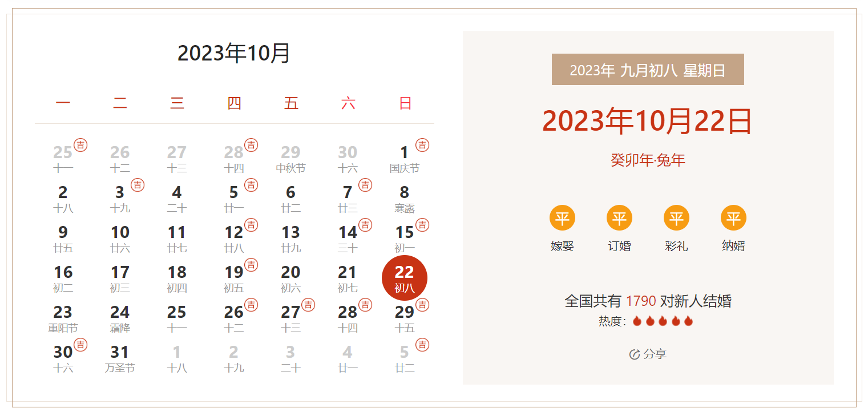868x412 pixels.
Task: Select October 9 廿五 in calendar
Action: [63, 239]
